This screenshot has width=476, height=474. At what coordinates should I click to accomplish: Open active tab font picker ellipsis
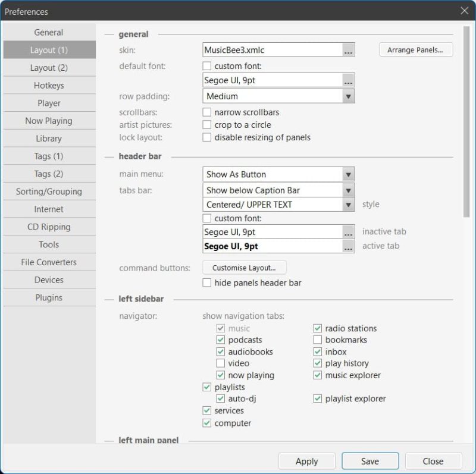point(348,246)
